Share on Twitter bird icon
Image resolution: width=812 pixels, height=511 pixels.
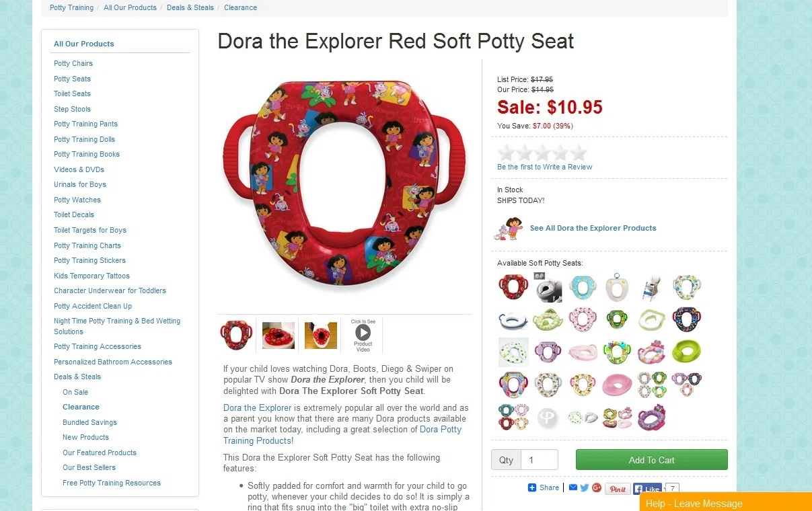click(x=585, y=487)
